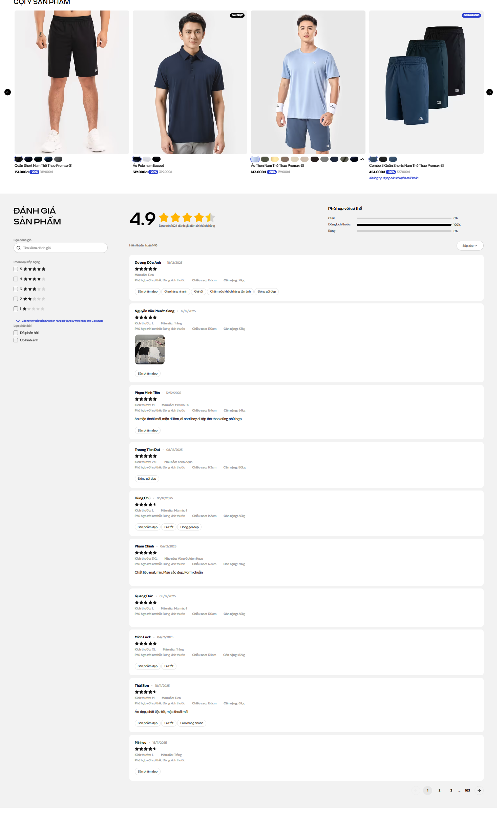Click the gold star rating beside 4.9
504x820 pixels.
pos(187,217)
